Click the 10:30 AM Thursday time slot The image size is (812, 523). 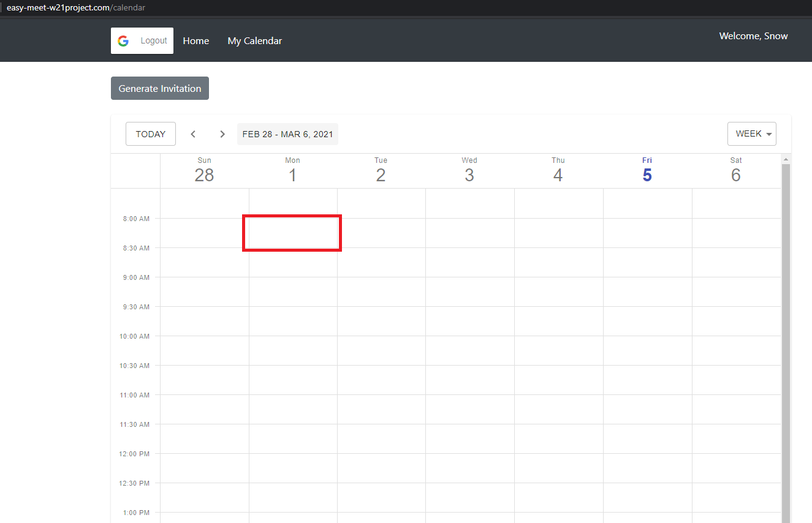558,380
